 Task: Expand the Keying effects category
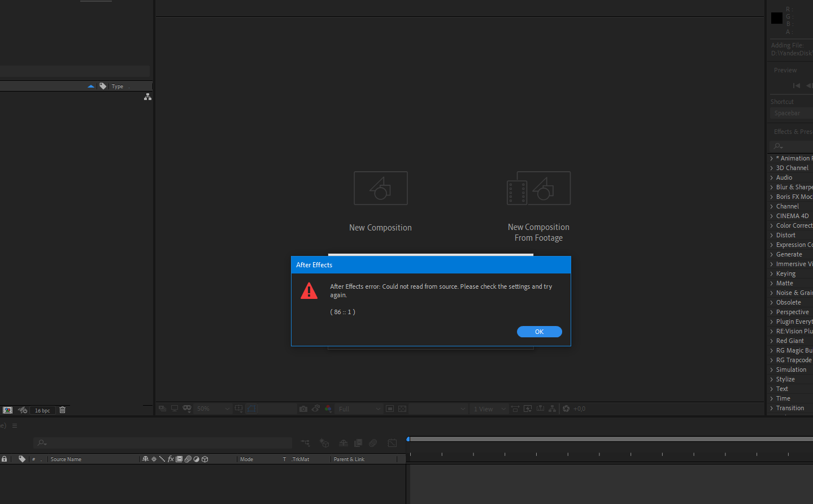tap(772, 273)
